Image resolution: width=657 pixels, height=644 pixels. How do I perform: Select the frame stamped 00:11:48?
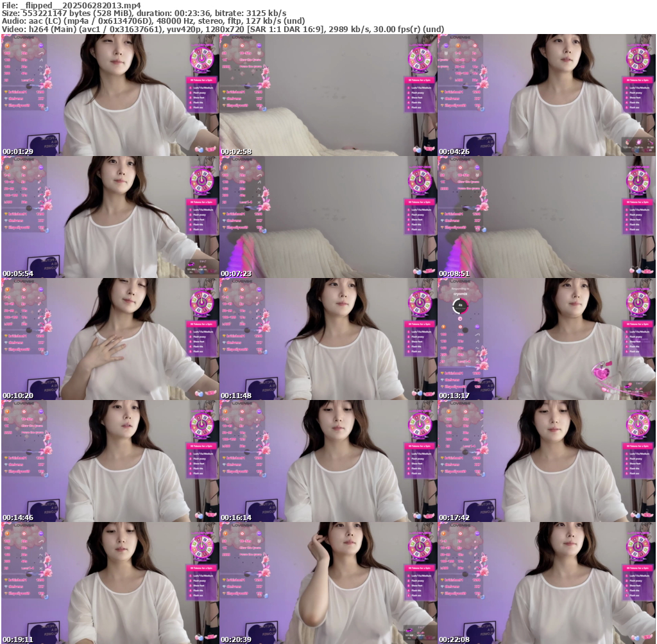click(328, 339)
